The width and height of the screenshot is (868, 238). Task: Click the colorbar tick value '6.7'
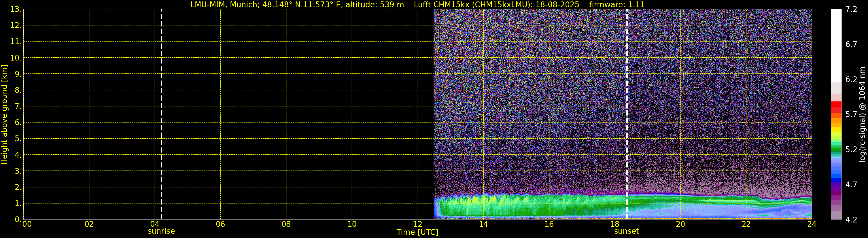point(851,44)
